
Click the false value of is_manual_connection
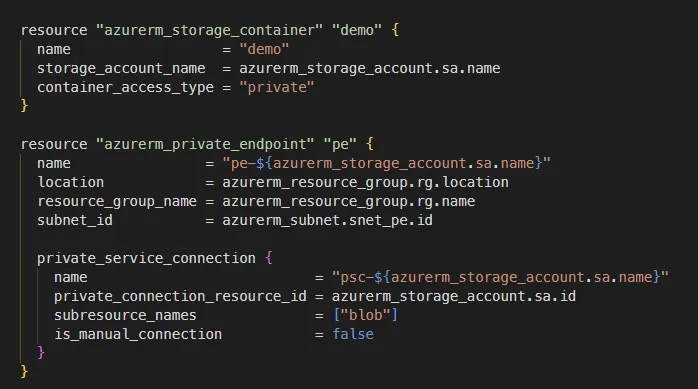click(353, 334)
